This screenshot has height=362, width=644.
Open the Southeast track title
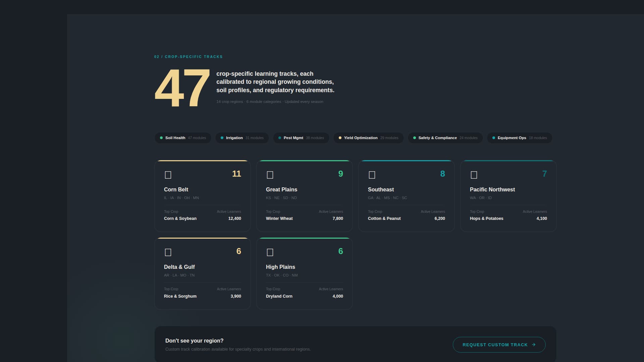click(x=381, y=189)
